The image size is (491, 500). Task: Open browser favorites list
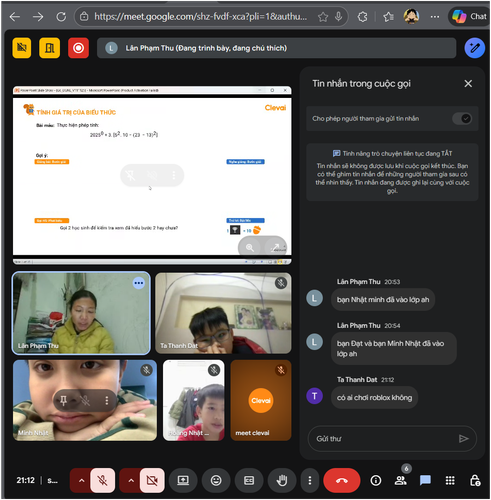(x=388, y=17)
